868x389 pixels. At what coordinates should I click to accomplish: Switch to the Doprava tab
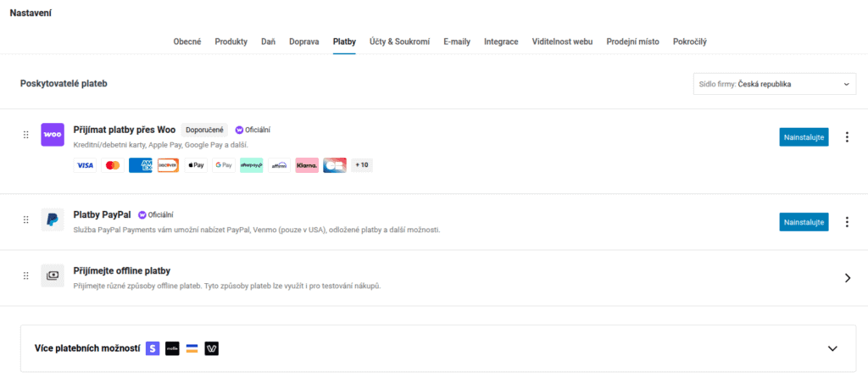(x=303, y=42)
